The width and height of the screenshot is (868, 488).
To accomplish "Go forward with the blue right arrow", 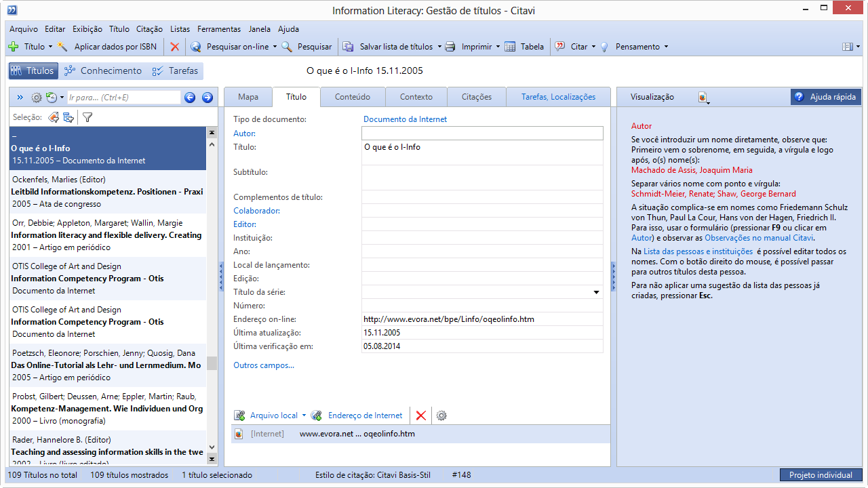I will 208,98.
